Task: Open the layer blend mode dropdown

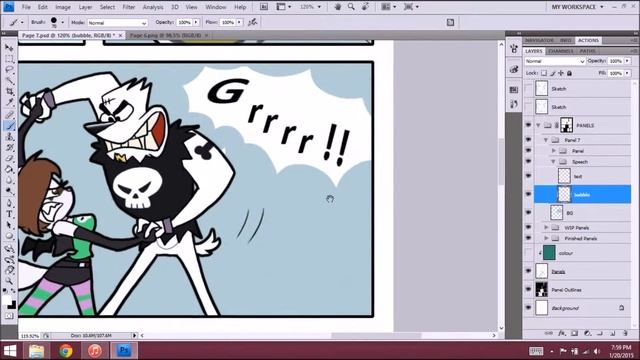Action: 555,61
